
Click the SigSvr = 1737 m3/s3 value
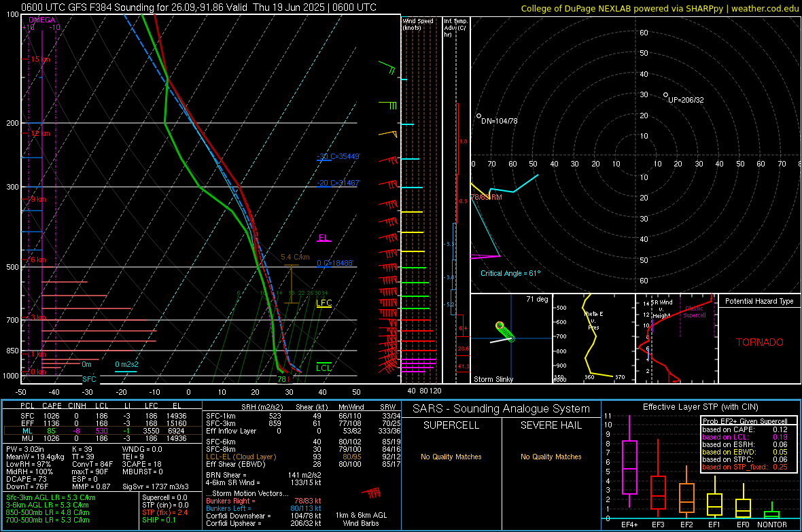155,486
